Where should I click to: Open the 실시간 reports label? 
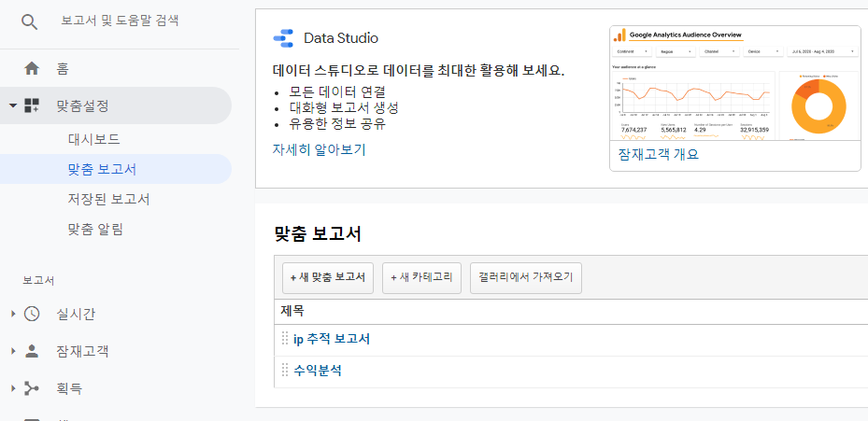(76, 315)
